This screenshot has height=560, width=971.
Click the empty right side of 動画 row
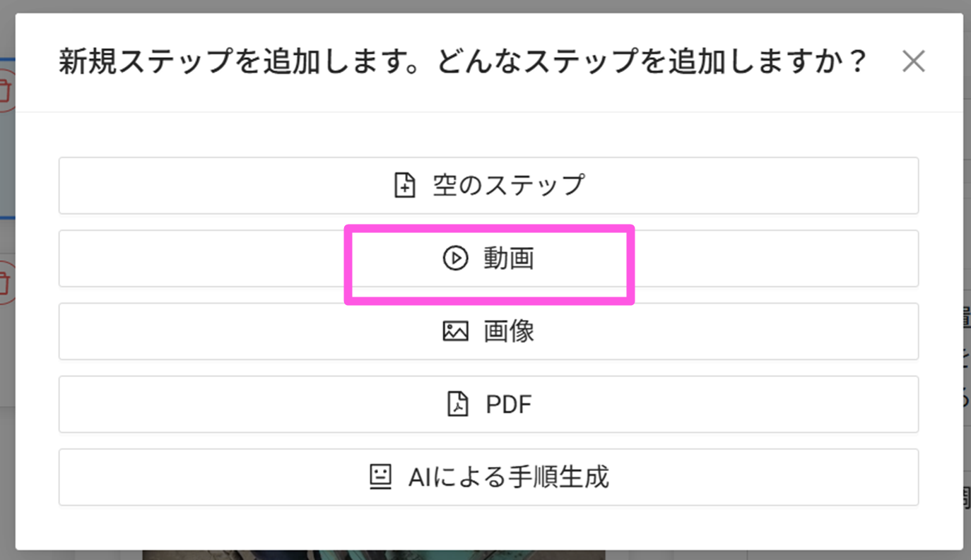(777, 258)
